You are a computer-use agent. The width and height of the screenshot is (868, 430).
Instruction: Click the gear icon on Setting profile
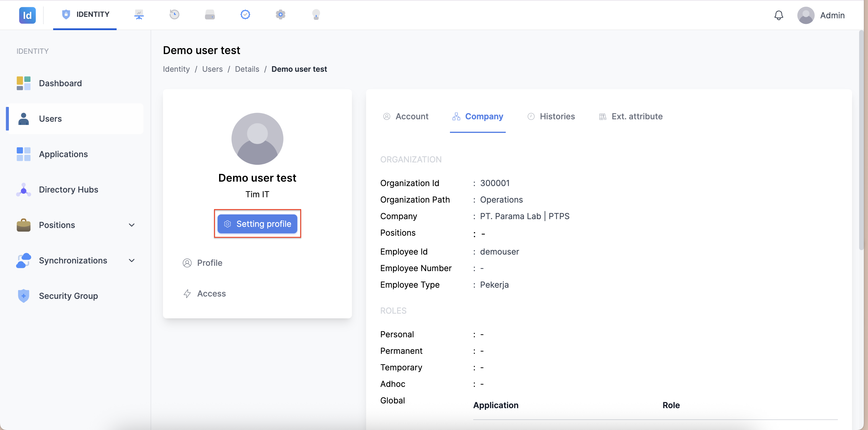pos(227,224)
